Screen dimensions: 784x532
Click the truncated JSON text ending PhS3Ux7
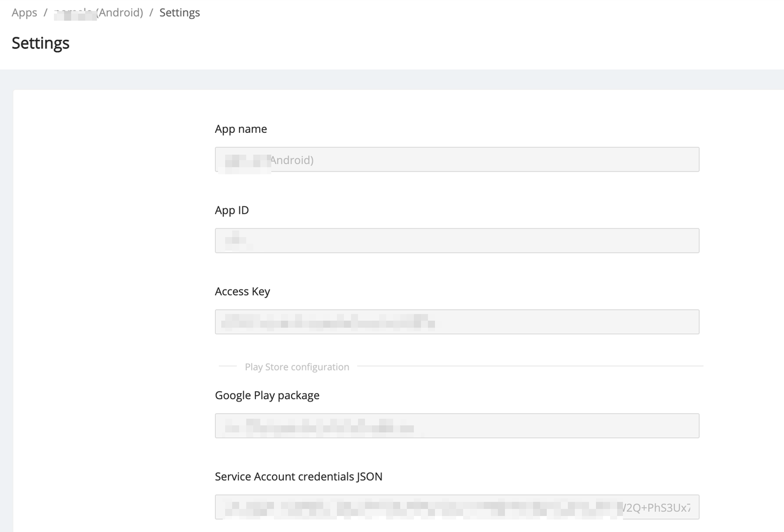point(658,507)
